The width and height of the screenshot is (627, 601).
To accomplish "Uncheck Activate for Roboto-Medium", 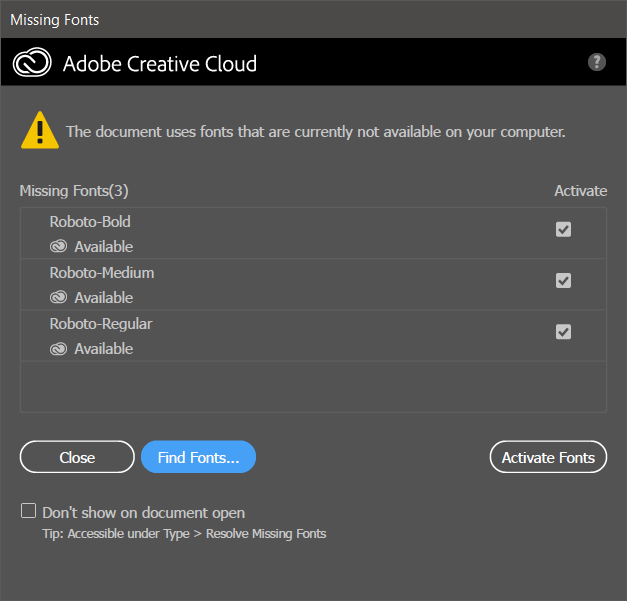I will point(563,281).
